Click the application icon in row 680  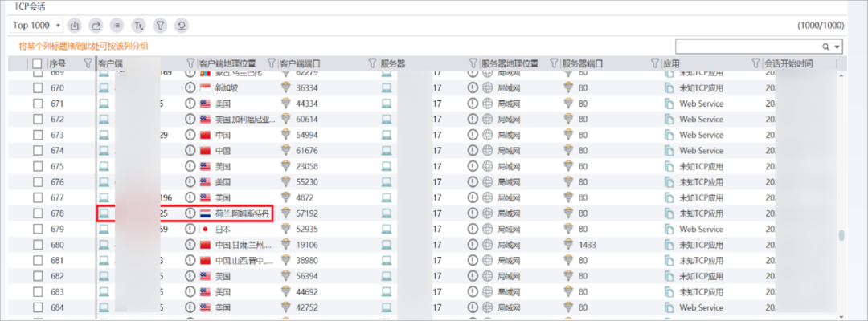click(x=669, y=245)
